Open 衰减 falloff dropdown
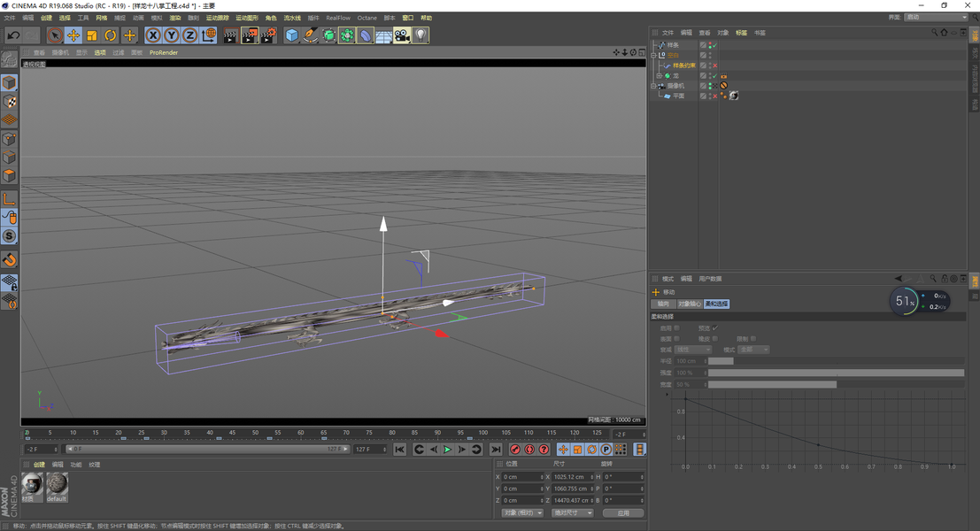 693,350
